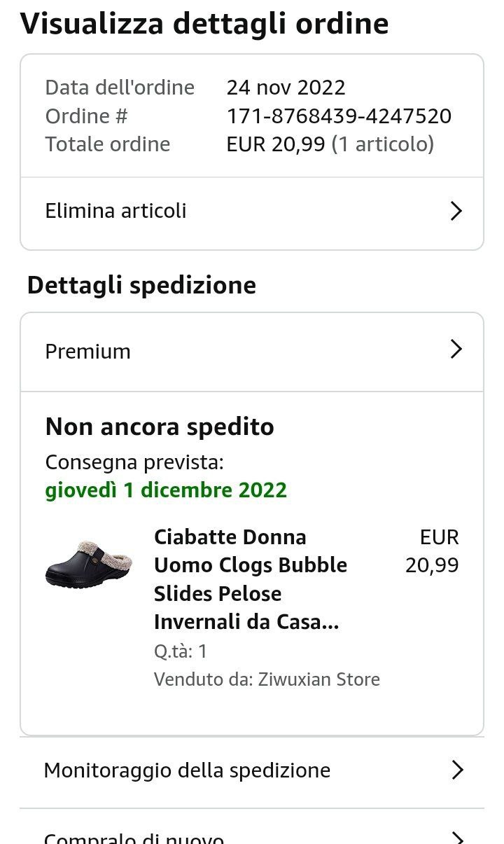
Task: Tap the Dettagli spedizione section heading
Action: (141, 285)
